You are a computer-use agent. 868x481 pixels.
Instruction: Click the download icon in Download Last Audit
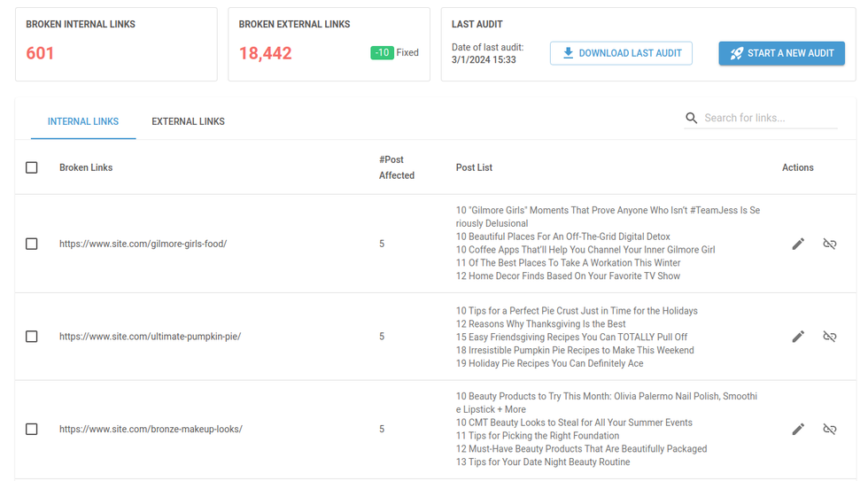click(x=569, y=53)
